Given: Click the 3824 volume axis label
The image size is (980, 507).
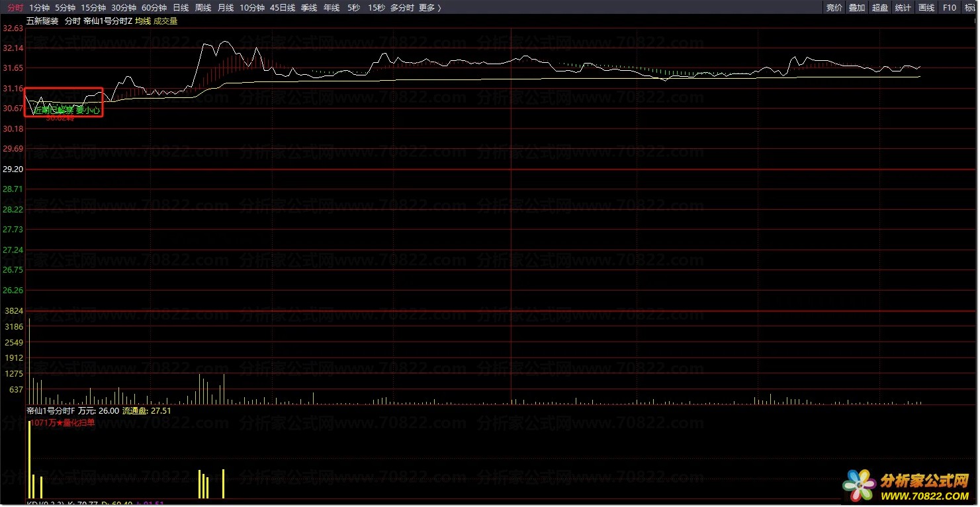Looking at the screenshot, I should coord(15,310).
